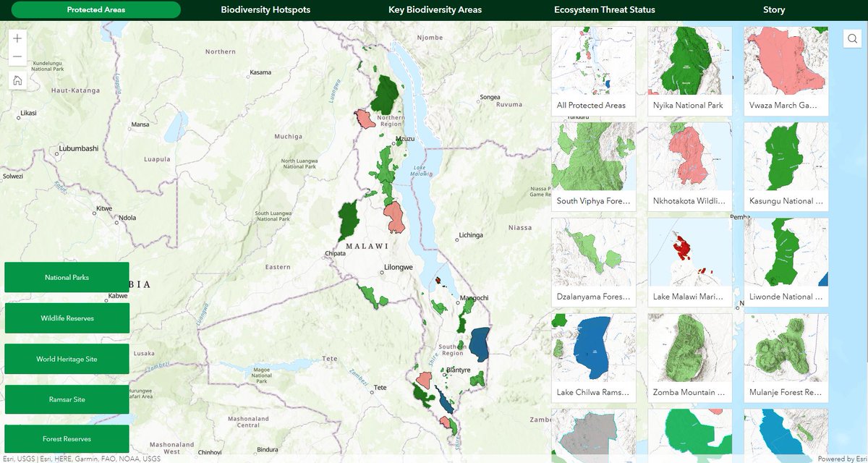Open the Story tab

click(774, 10)
